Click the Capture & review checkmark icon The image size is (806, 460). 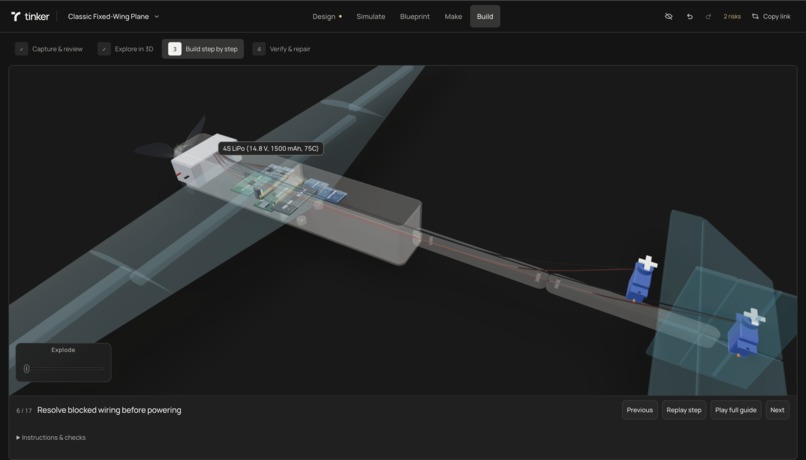(21, 49)
